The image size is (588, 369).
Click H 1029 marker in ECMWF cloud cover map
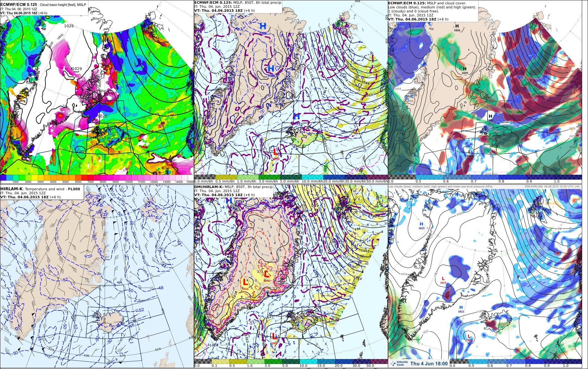(465, 71)
